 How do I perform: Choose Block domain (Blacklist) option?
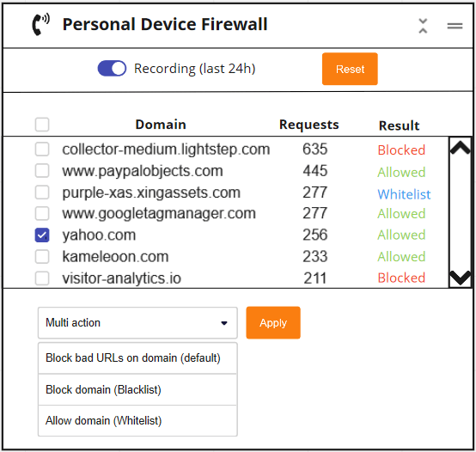137,390
